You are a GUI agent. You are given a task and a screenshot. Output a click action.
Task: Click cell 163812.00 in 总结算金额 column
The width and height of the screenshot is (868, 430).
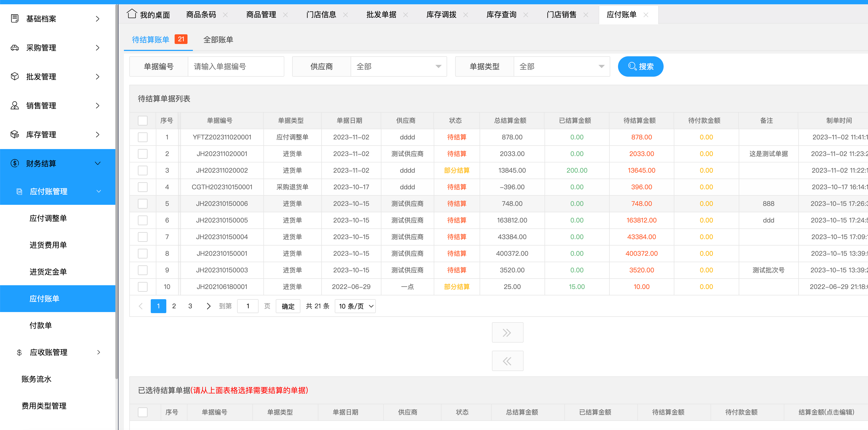coord(512,220)
